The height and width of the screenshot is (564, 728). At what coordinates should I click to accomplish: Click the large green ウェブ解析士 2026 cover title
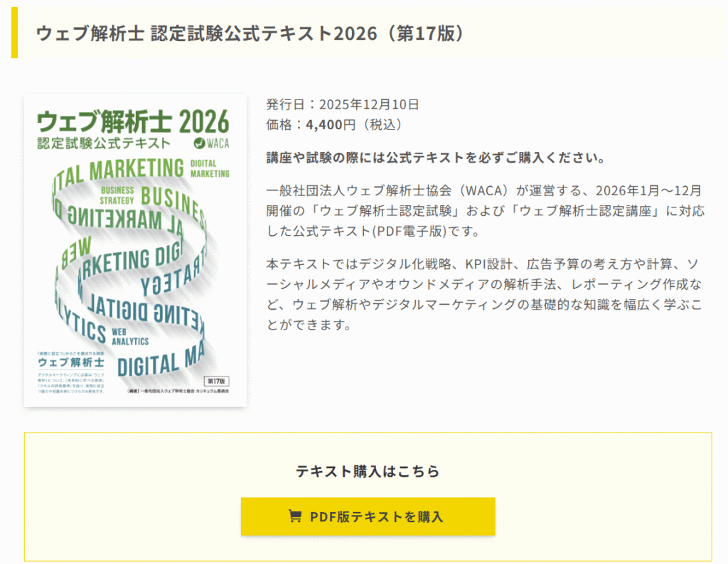click(133, 122)
